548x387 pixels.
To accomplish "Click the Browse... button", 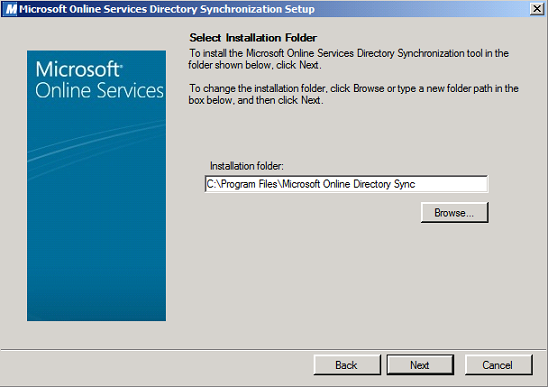I will (x=454, y=212).
